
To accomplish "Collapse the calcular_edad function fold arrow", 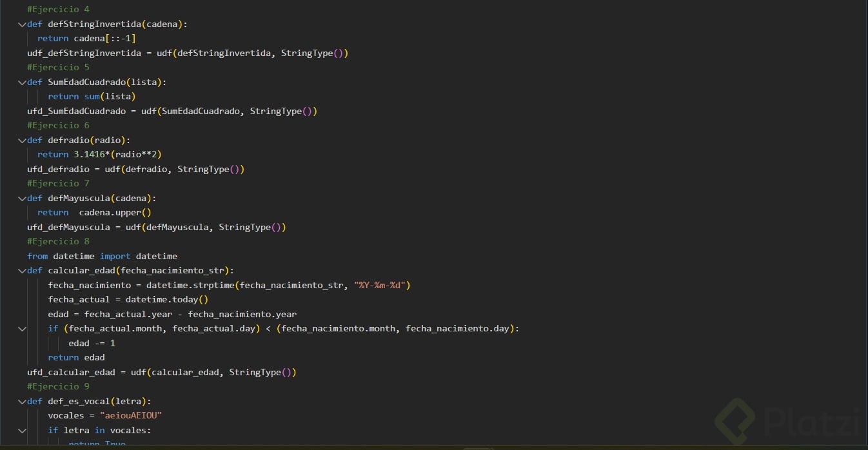I will tap(22, 271).
